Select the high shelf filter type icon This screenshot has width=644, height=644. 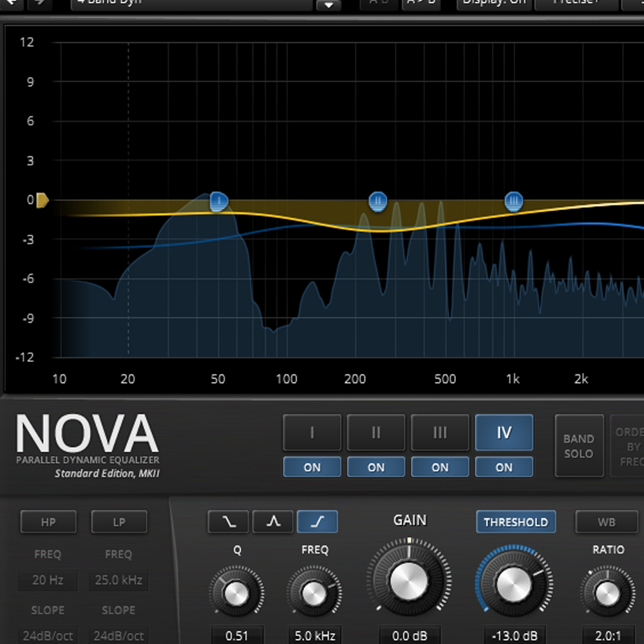point(317,522)
